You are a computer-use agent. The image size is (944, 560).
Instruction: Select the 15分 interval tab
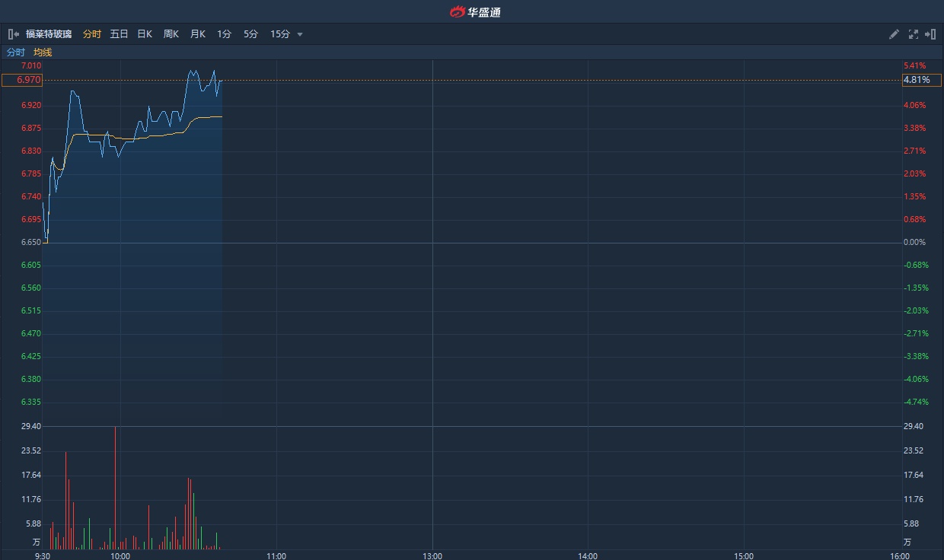[x=279, y=34]
